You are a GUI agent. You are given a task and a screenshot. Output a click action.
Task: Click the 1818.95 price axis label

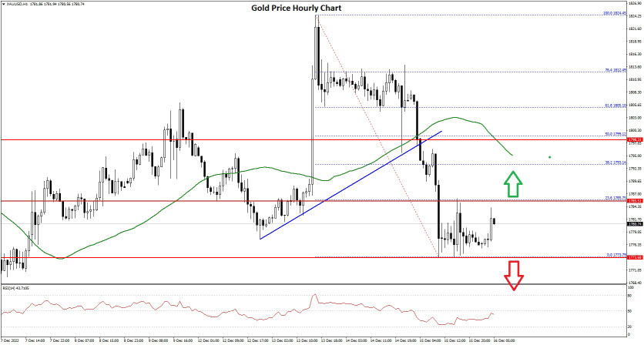pyautogui.click(x=635, y=42)
